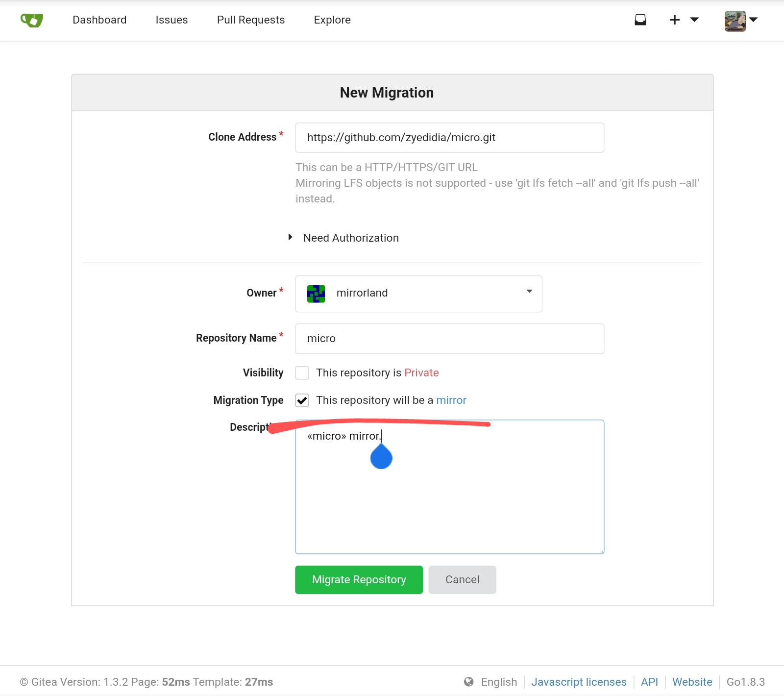Click the plus create-new icon
The image size is (784, 696).
pyautogui.click(x=675, y=20)
